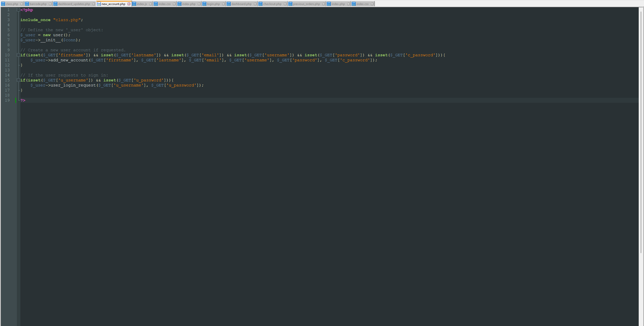Click the file icon on the first index.php tab
The width and height of the screenshot is (644, 326).
[x=179, y=4]
